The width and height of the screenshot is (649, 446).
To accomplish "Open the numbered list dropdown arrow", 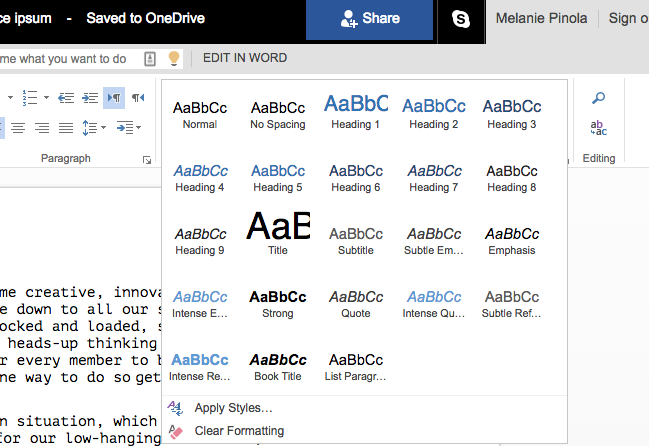I will [x=46, y=98].
